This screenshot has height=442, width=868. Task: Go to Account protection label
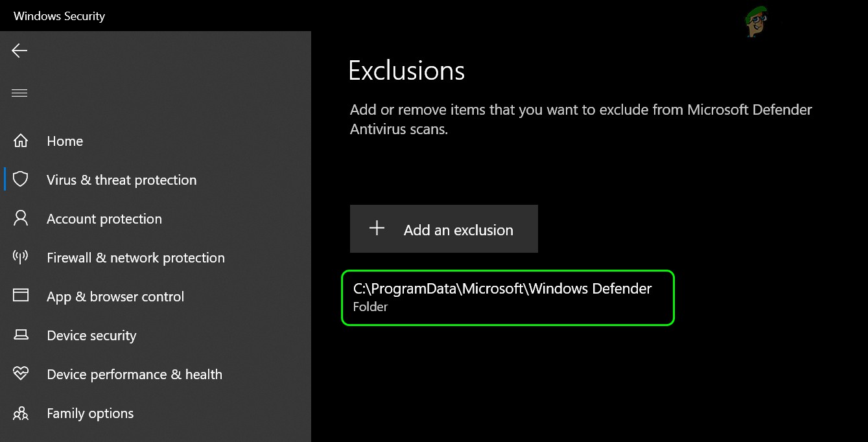pyautogui.click(x=104, y=219)
